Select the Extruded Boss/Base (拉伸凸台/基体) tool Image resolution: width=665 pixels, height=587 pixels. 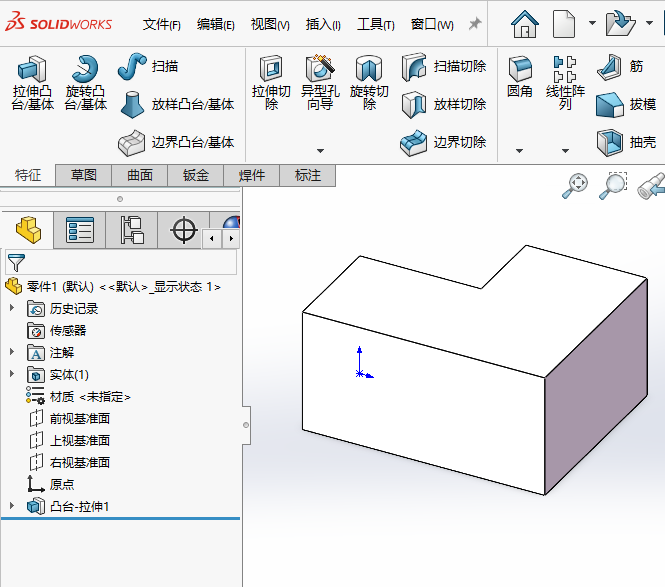click(33, 83)
